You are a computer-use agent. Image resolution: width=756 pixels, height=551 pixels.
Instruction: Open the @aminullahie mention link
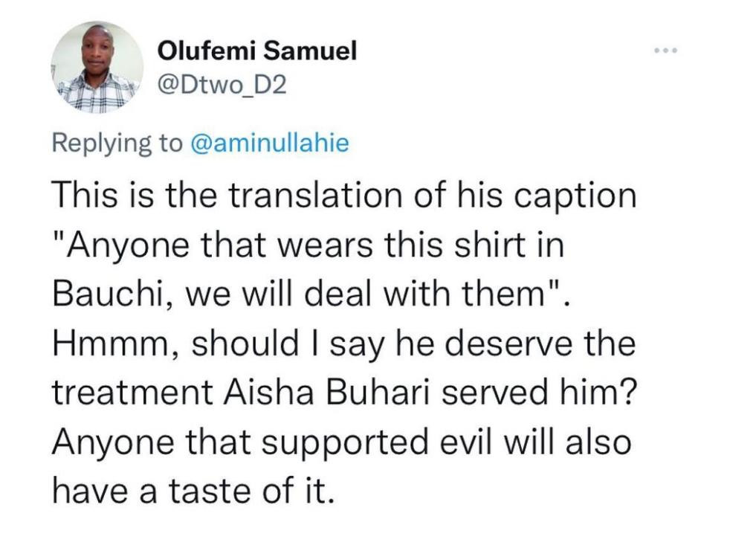(x=270, y=143)
